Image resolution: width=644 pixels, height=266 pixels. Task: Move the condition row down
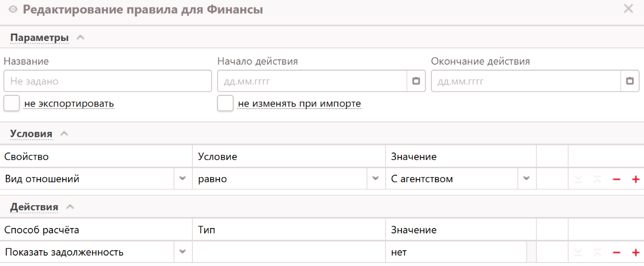coord(578,179)
